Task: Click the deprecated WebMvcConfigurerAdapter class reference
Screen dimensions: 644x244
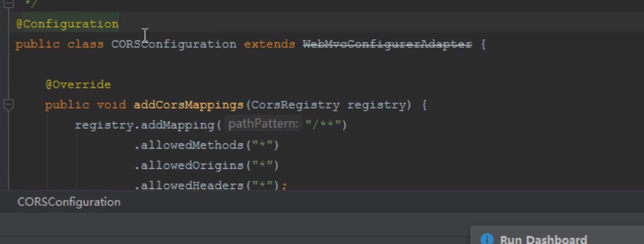Action: click(x=387, y=44)
